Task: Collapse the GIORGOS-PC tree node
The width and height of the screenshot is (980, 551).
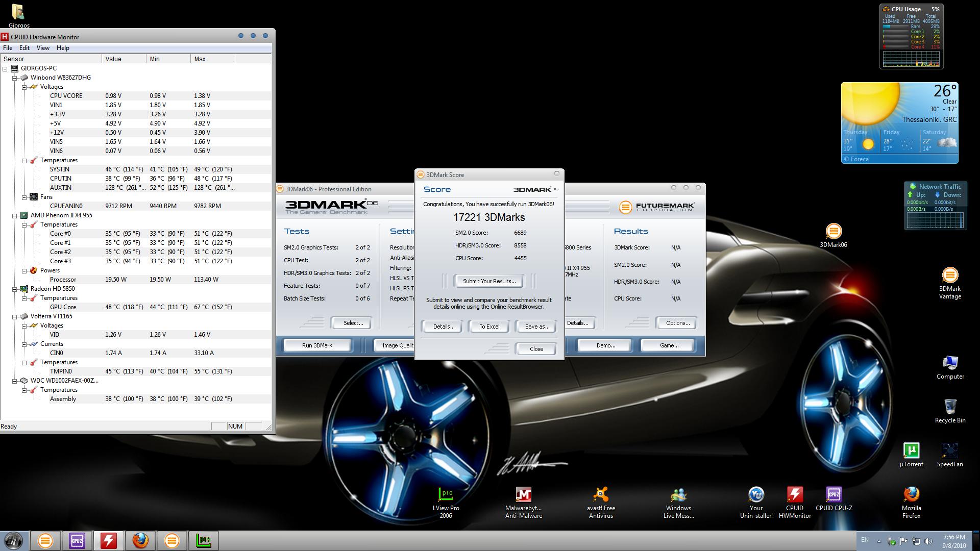Action: click(5, 68)
